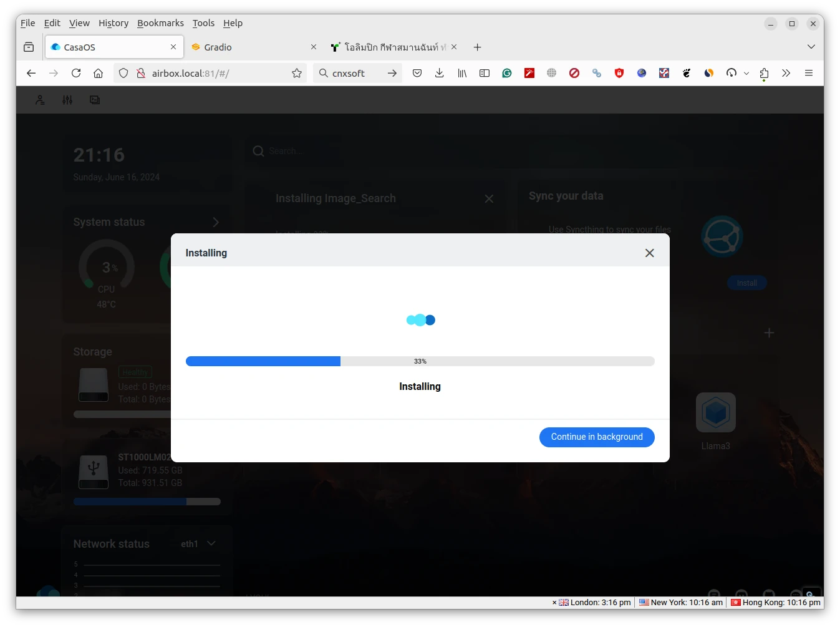Click the red block-circle extension icon

coord(574,73)
